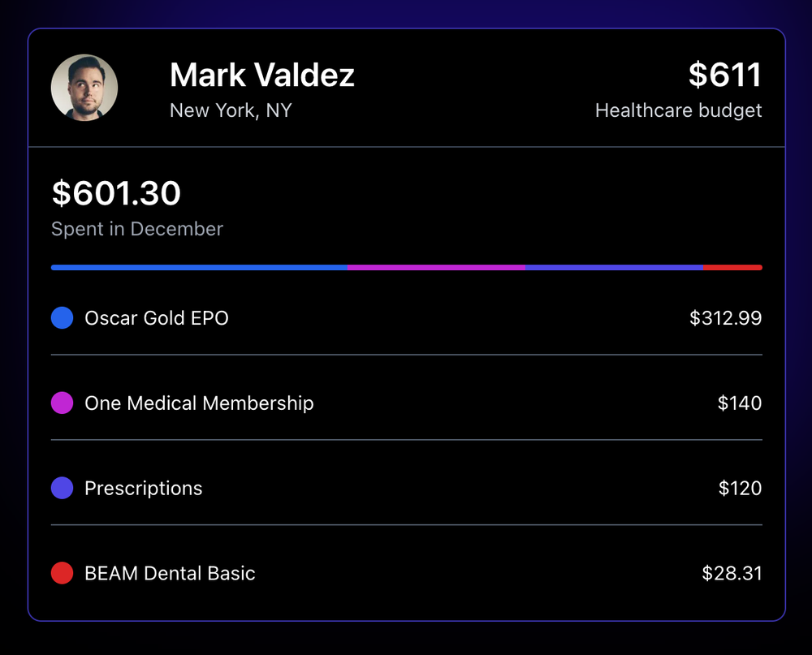
Task: Click the Mark Valdez name heading
Action: click(262, 75)
